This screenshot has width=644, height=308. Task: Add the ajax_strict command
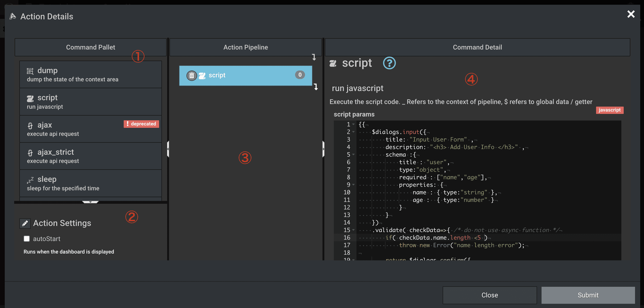[90, 156]
